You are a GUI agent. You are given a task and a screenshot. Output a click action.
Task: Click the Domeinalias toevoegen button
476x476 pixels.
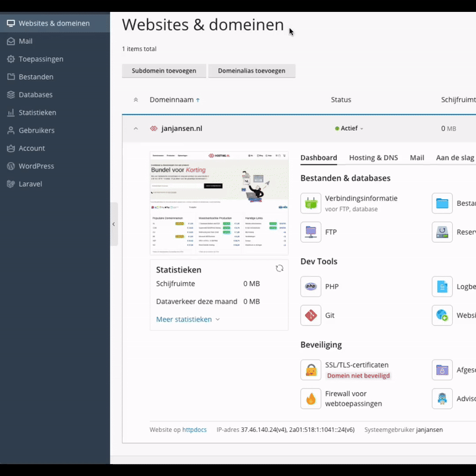pos(251,71)
